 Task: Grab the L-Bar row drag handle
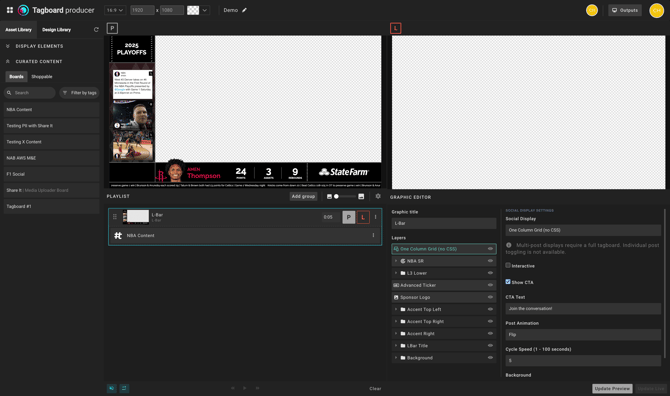click(x=115, y=217)
